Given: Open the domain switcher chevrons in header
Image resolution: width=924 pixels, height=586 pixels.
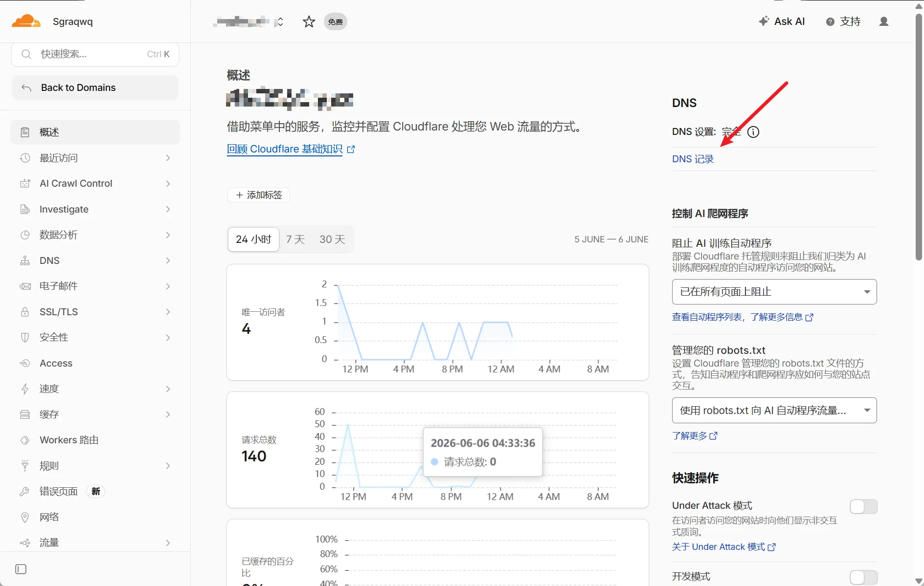Looking at the screenshot, I should [x=280, y=22].
